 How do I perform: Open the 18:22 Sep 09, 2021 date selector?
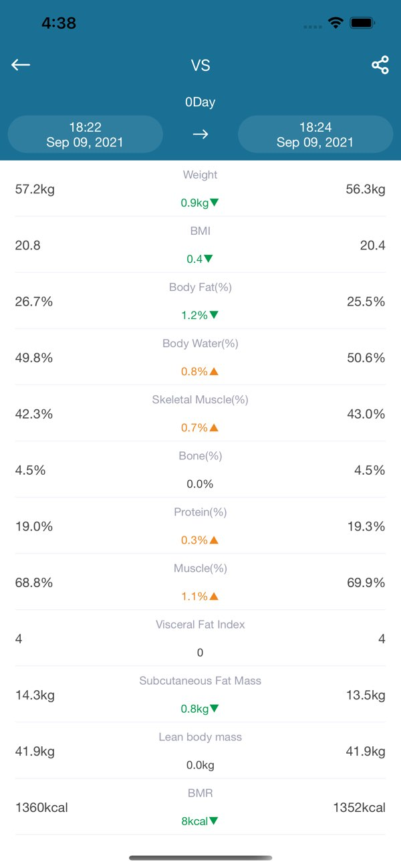[x=85, y=134]
